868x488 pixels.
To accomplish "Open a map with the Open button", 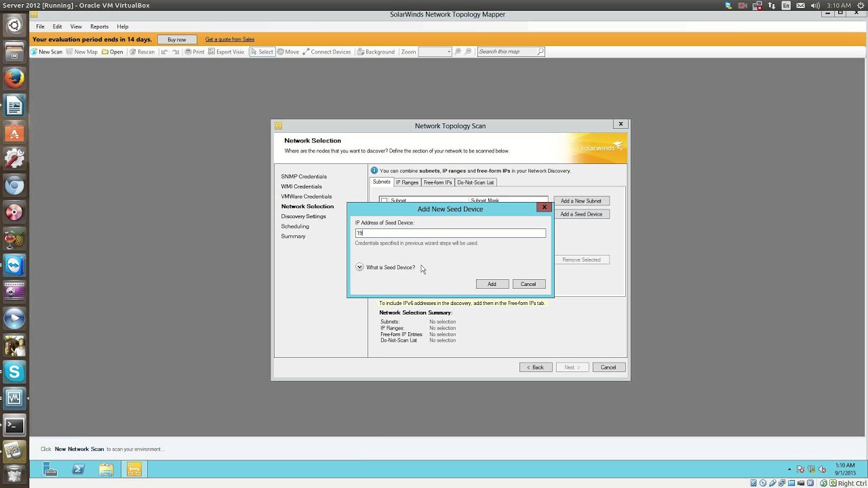I will point(113,52).
